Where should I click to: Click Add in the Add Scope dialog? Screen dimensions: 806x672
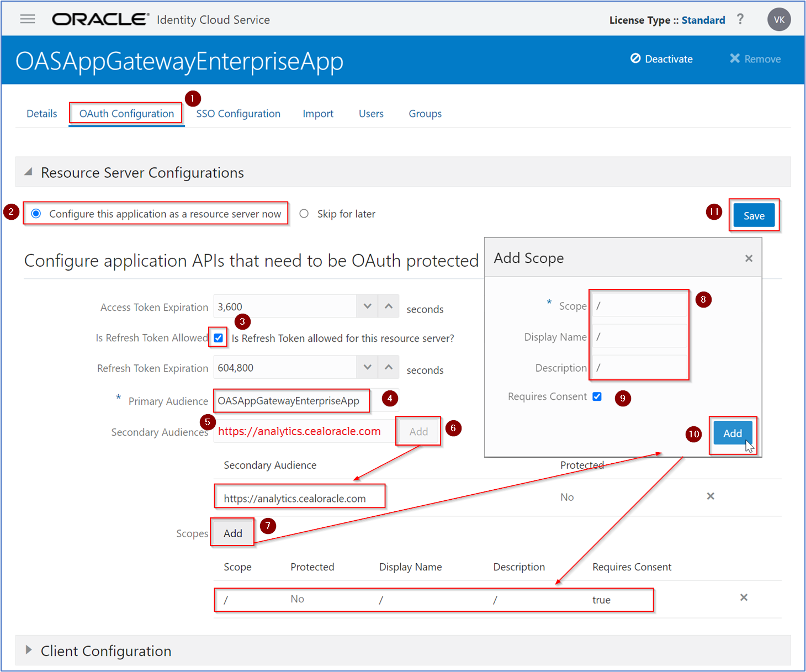[733, 433]
